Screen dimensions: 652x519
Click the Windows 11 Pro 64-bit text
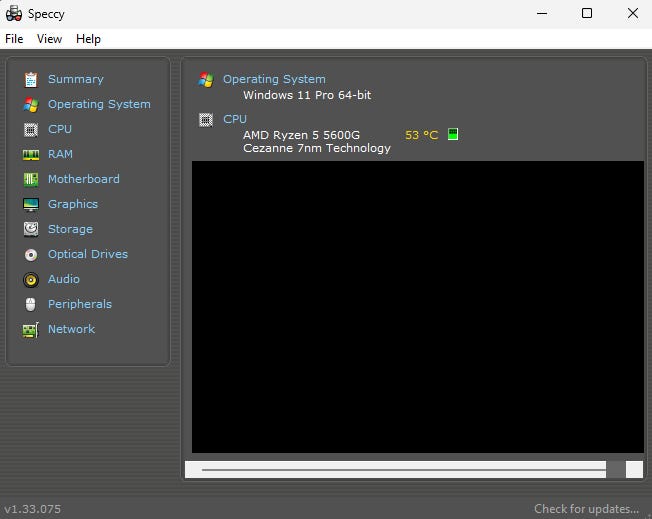click(x=307, y=95)
